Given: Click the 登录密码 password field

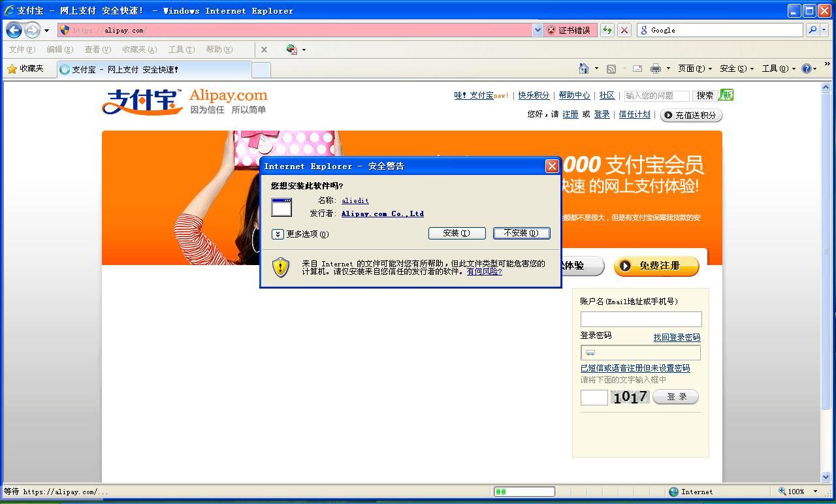Looking at the screenshot, I should coord(641,353).
